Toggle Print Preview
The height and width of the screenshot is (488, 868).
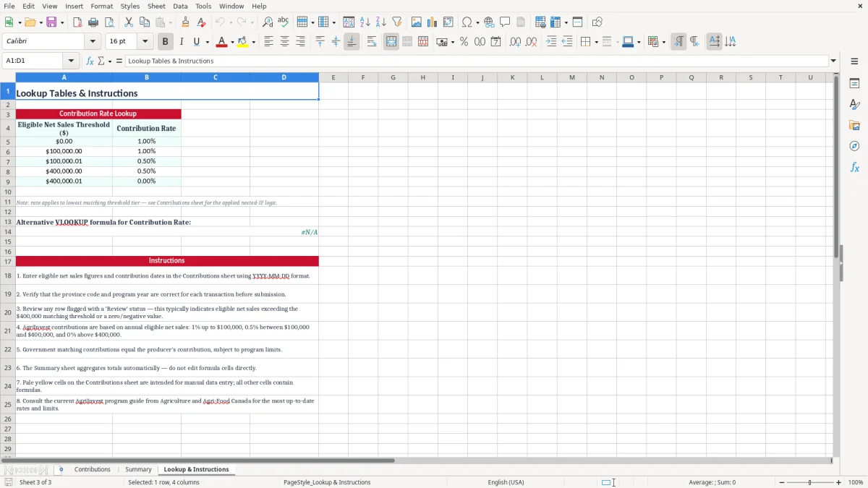[108, 22]
